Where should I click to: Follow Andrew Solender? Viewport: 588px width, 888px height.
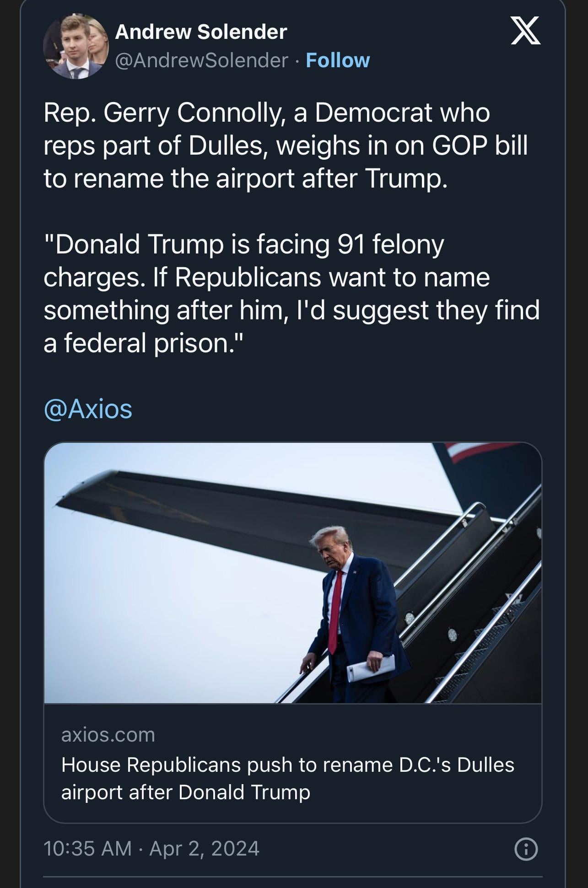[x=338, y=60]
